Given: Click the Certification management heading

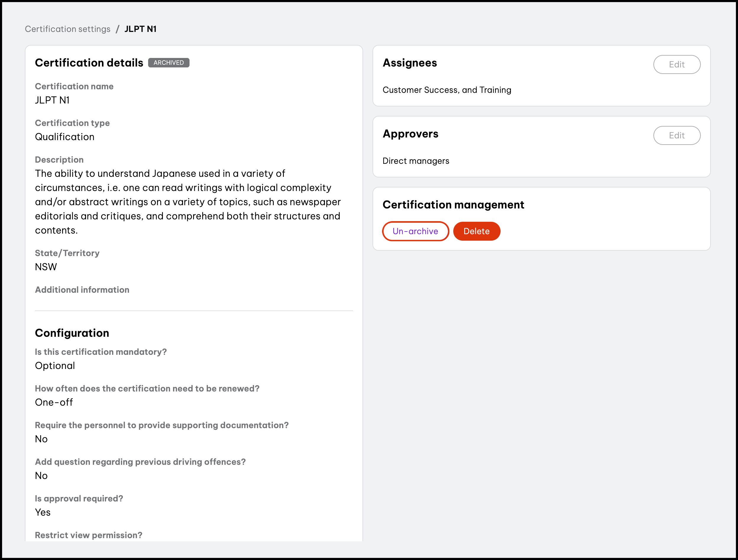Looking at the screenshot, I should (453, 205).
